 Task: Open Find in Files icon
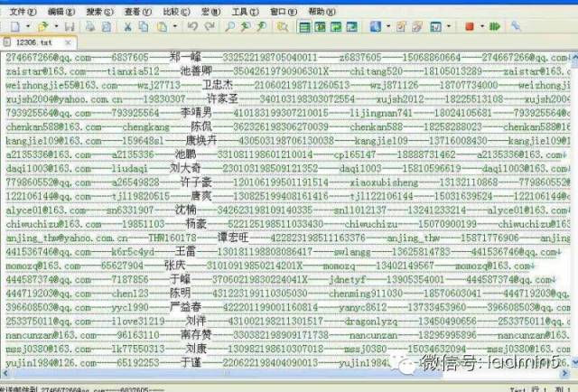[x=283, y=26]
